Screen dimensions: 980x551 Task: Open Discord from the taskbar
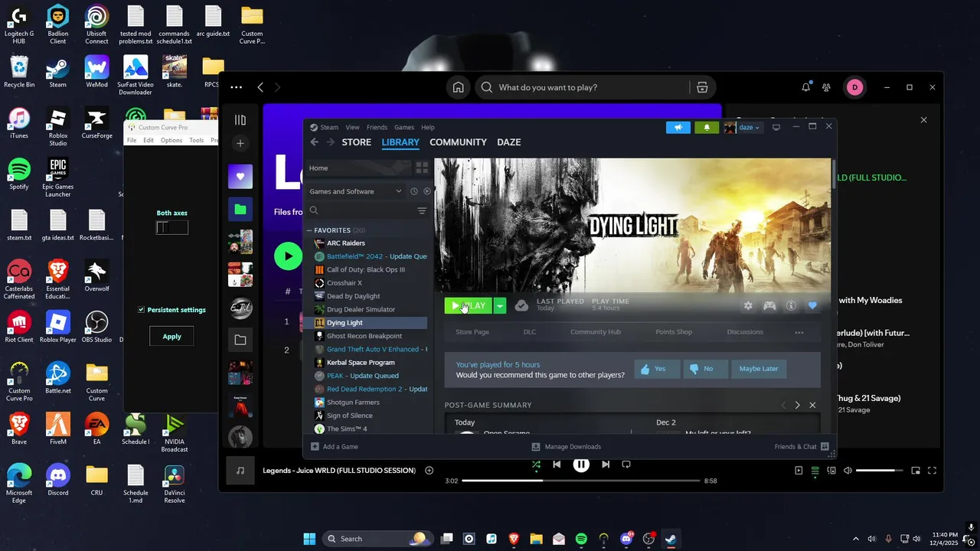[x=626, y=539]
